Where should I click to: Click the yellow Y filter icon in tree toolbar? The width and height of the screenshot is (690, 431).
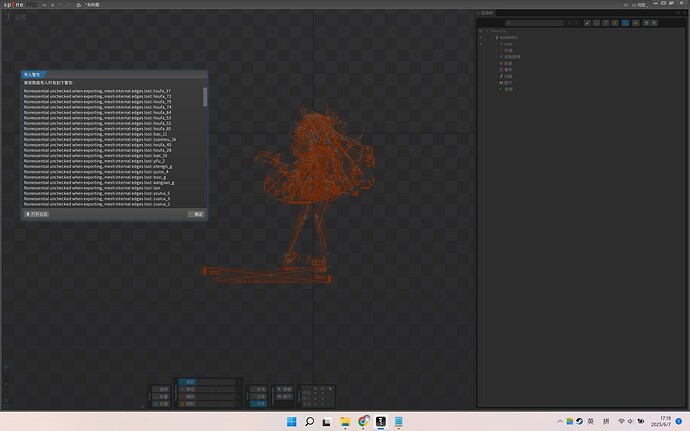[x=615, y=22]
